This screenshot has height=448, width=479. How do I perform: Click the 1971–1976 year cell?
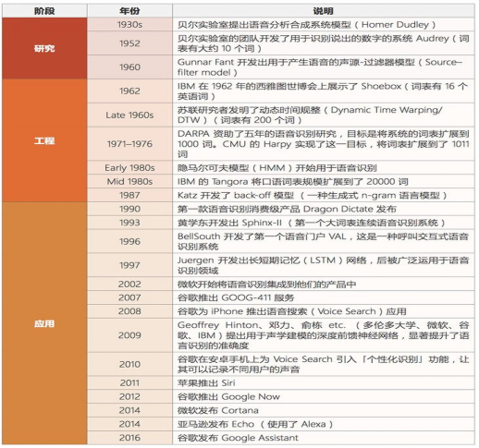point(129,144)
